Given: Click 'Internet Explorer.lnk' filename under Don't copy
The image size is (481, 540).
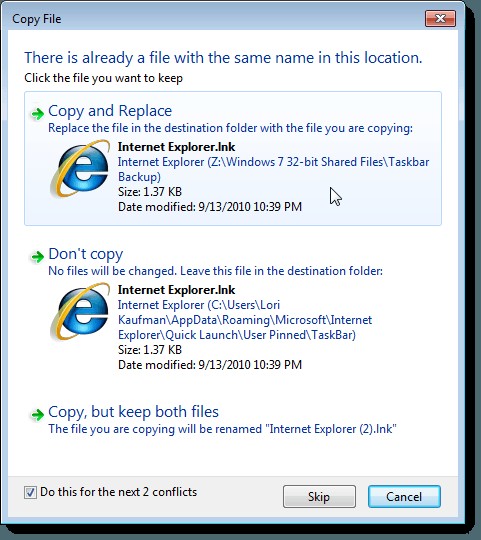Looking at the screenshot, I should click(176, 290).
